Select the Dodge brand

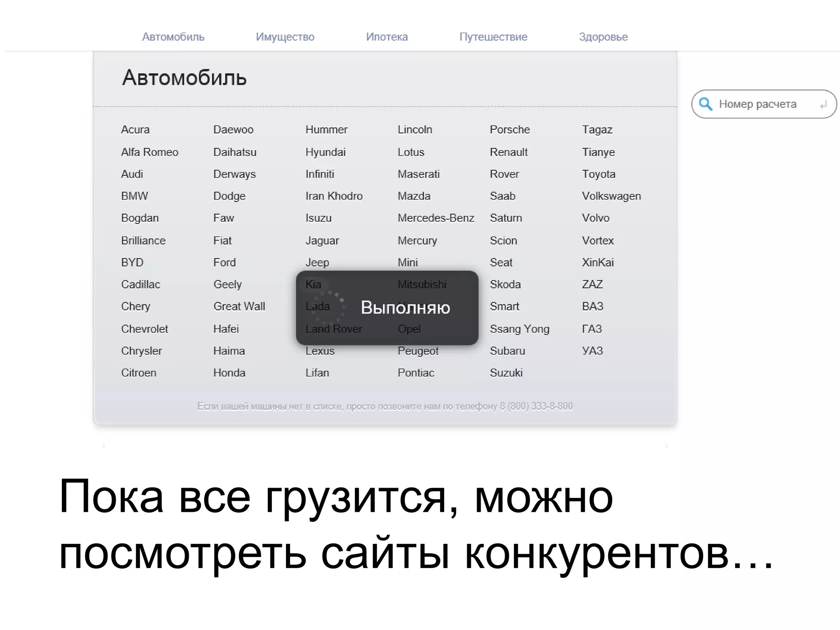(x=229, y=196)
